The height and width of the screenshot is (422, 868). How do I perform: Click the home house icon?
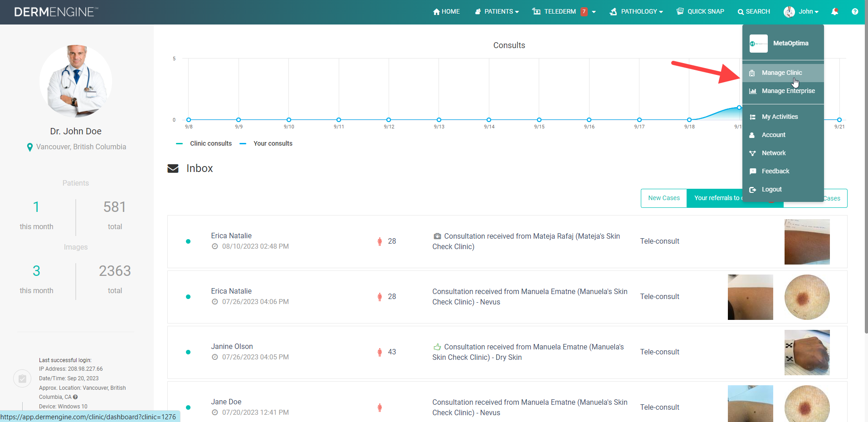[436, 12]
